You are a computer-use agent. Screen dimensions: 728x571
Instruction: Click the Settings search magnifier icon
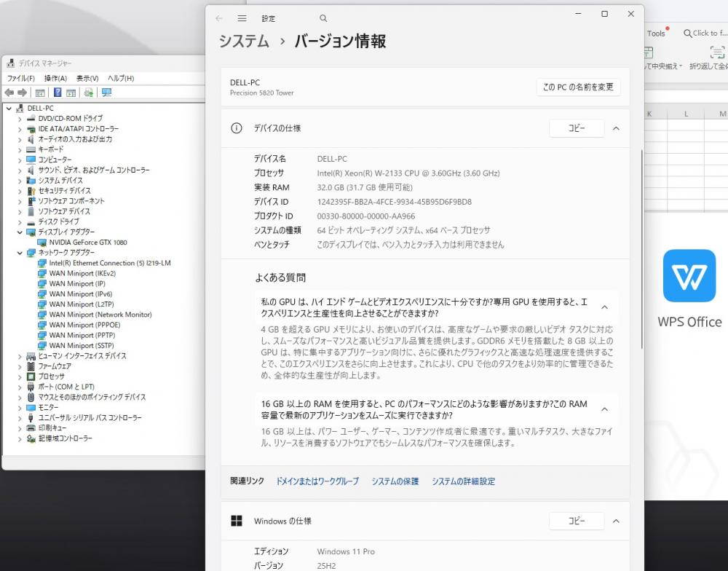click(323, 18)
